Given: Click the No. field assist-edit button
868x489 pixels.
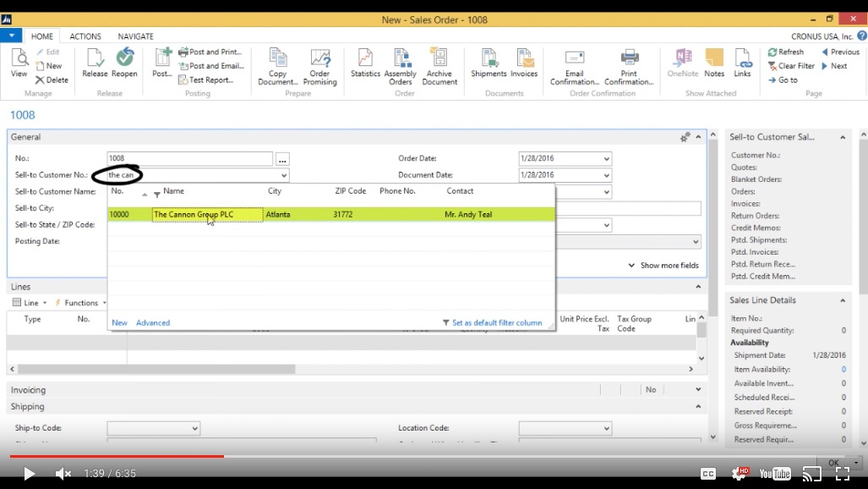Looking at the screenshot, I should (x=282, y=159).
